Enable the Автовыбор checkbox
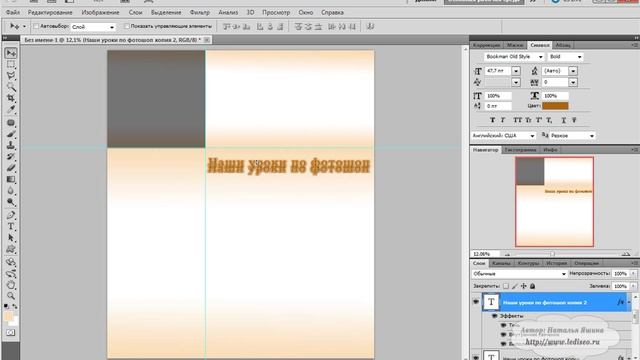Viewport: 640px width, 360px height. pos(36,27)
